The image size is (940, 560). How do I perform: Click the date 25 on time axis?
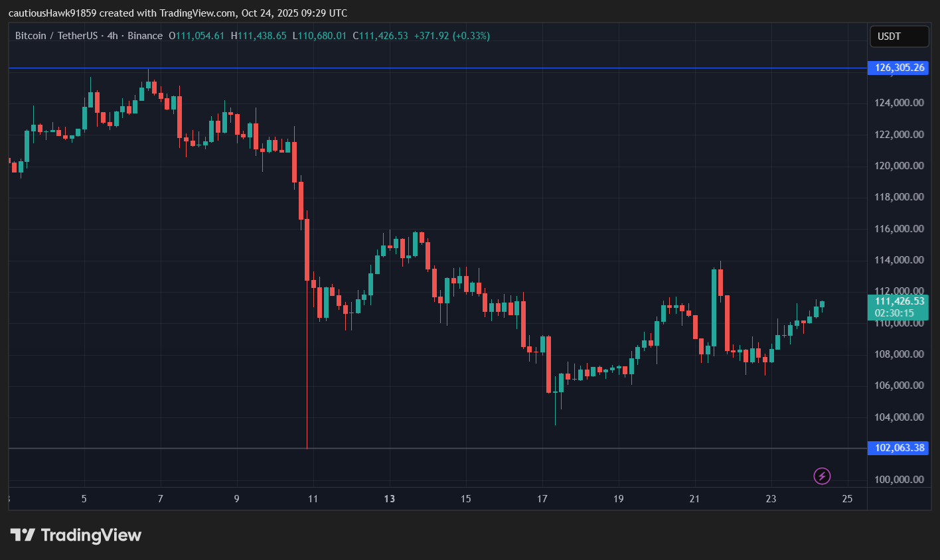[x=847, y=498]
